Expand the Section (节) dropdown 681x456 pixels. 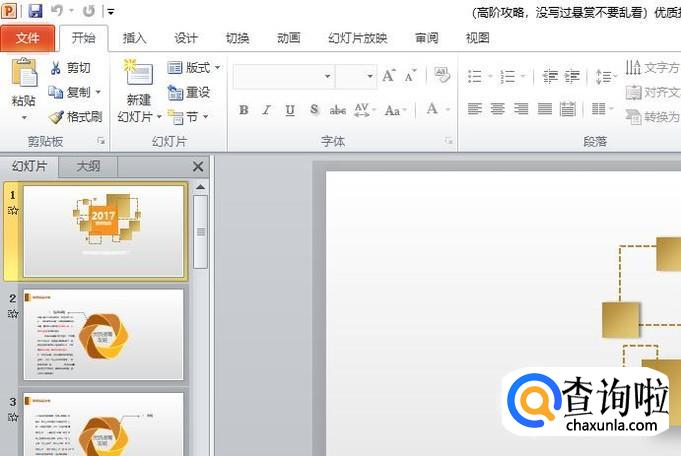[190, 117]
